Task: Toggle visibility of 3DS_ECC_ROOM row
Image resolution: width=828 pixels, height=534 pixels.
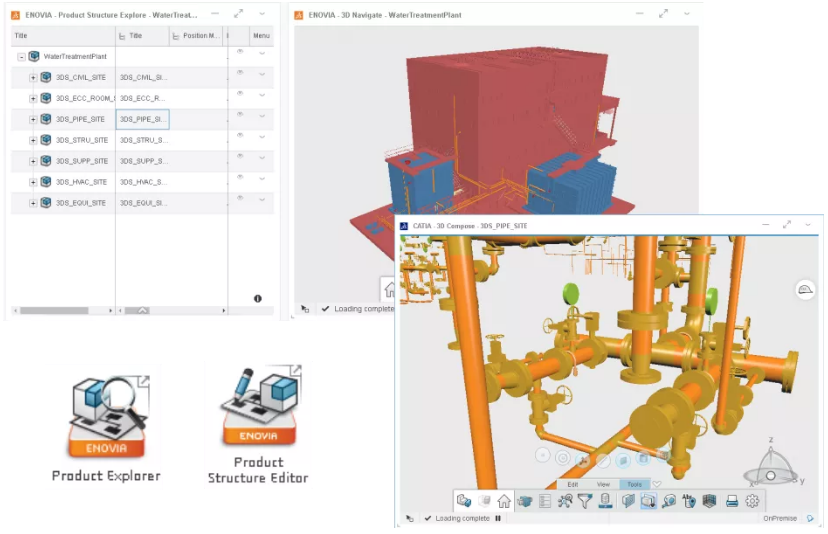Action: (240, 93)
